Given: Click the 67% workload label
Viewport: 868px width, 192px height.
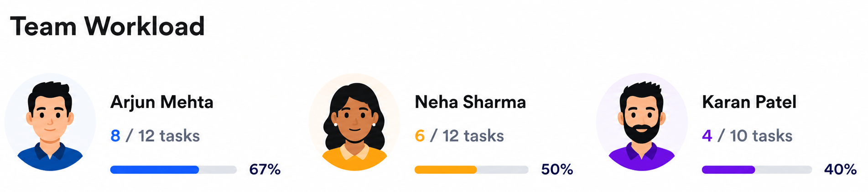Looking at the screenshot, I should pyautogui.click(x=265, y=170).
